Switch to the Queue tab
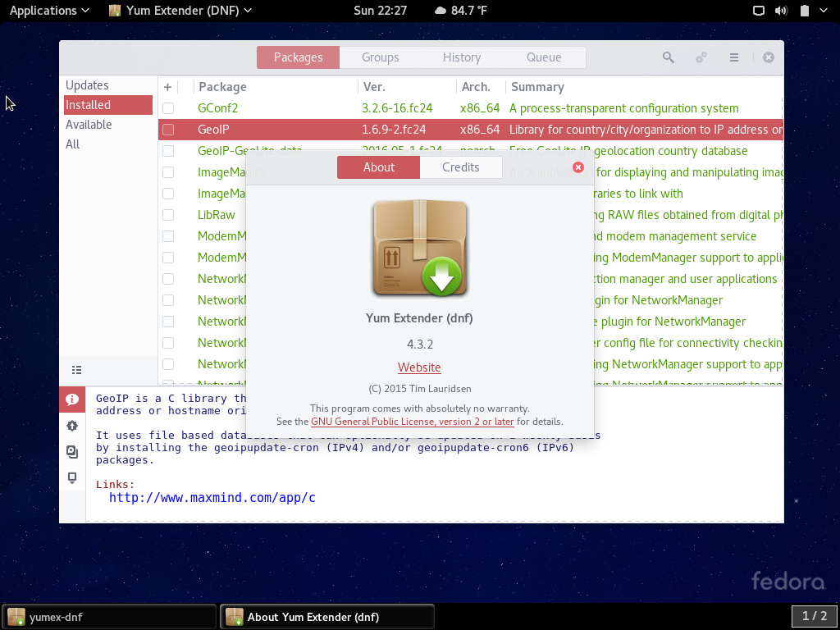Viewport: 840px width, 630px height. (544, 57)
